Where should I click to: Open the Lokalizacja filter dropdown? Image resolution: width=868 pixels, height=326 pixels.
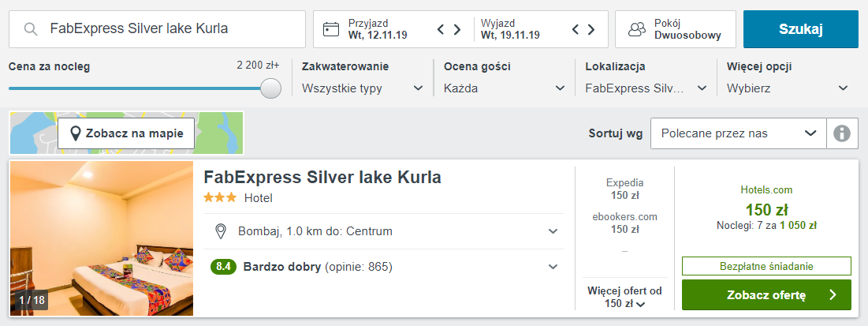coord(646,88)
